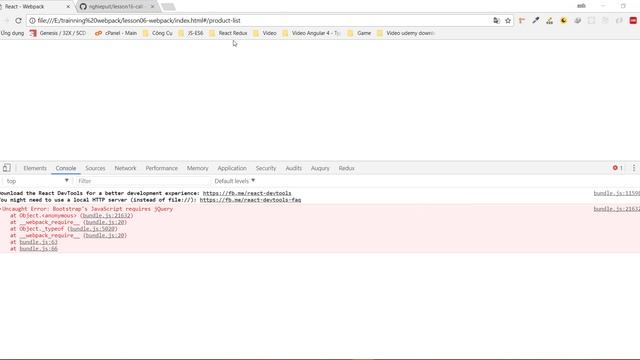Open the Ứng dụng apps bookmark
Image resolution: width=640 pixels, height=360 pixels.
[12, 33]
